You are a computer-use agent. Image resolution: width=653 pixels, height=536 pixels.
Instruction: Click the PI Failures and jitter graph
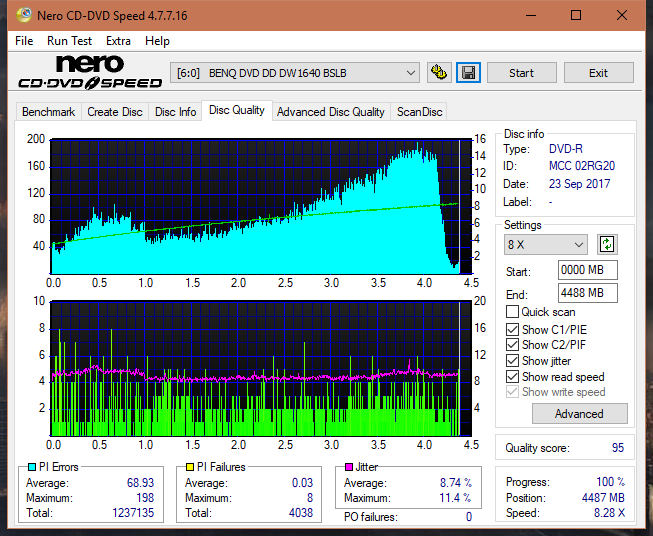click(261, 369)
